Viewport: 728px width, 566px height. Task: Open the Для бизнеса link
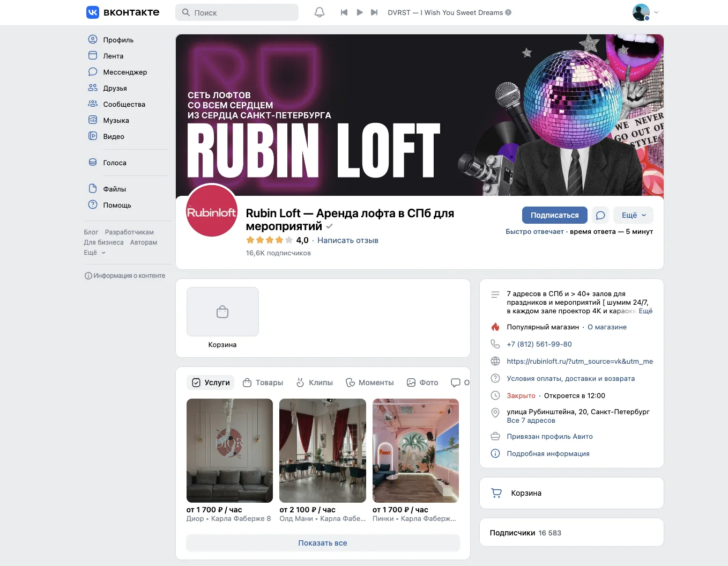pyautogui.click(x=103, y=242)
